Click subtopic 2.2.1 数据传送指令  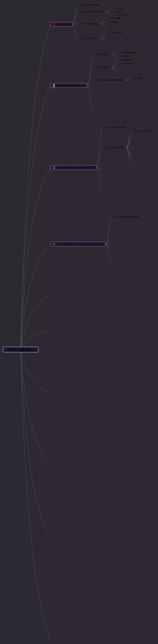click(x=126, y=60)
